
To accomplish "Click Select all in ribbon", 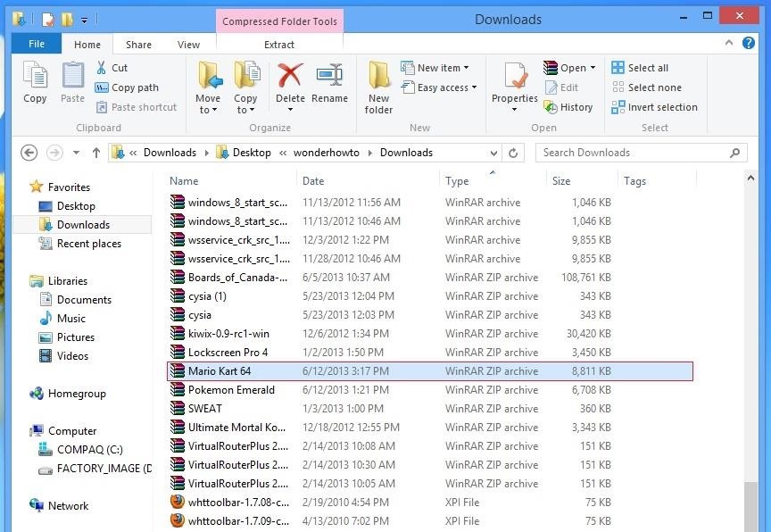I will pos(640,68).
